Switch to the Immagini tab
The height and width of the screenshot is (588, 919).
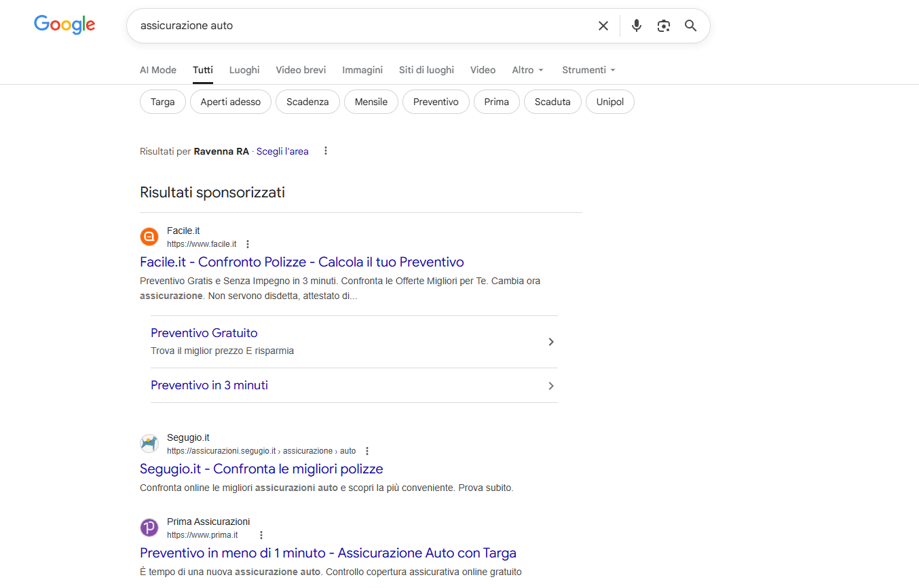362,70
